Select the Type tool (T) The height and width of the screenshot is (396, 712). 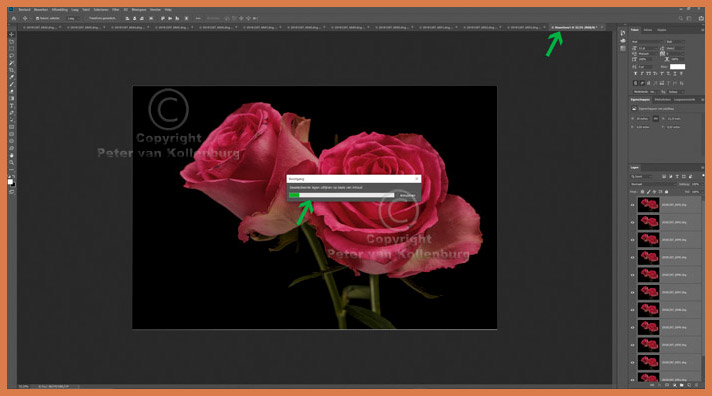pyautogui.click(x=12, y=105)
